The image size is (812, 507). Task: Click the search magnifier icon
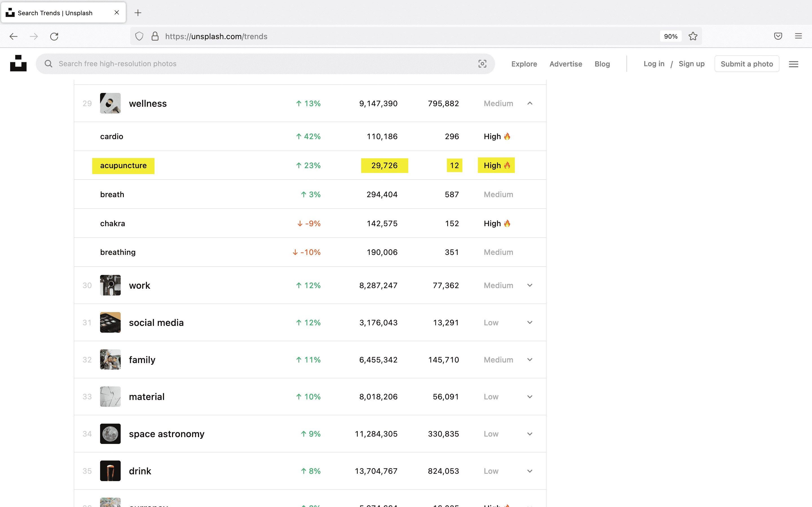pyautogui.click(x=49, y=64)
